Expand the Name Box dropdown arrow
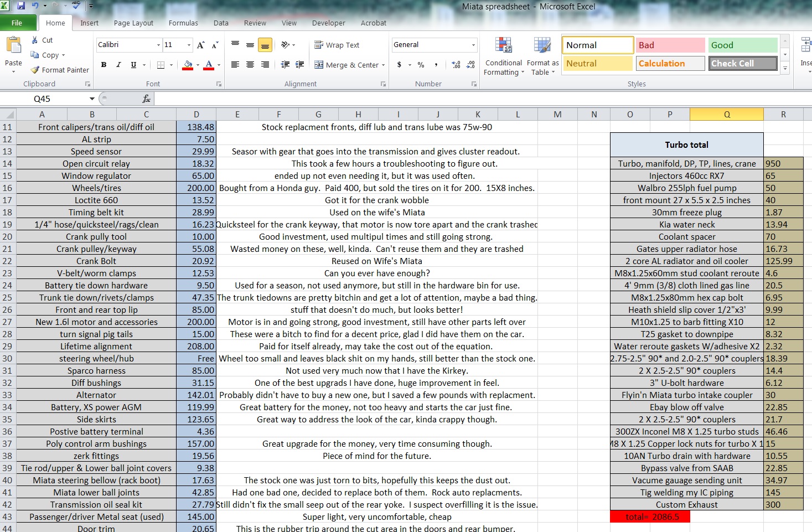The width and height of the screenshot is (812, 532). (x=92, y=99)
